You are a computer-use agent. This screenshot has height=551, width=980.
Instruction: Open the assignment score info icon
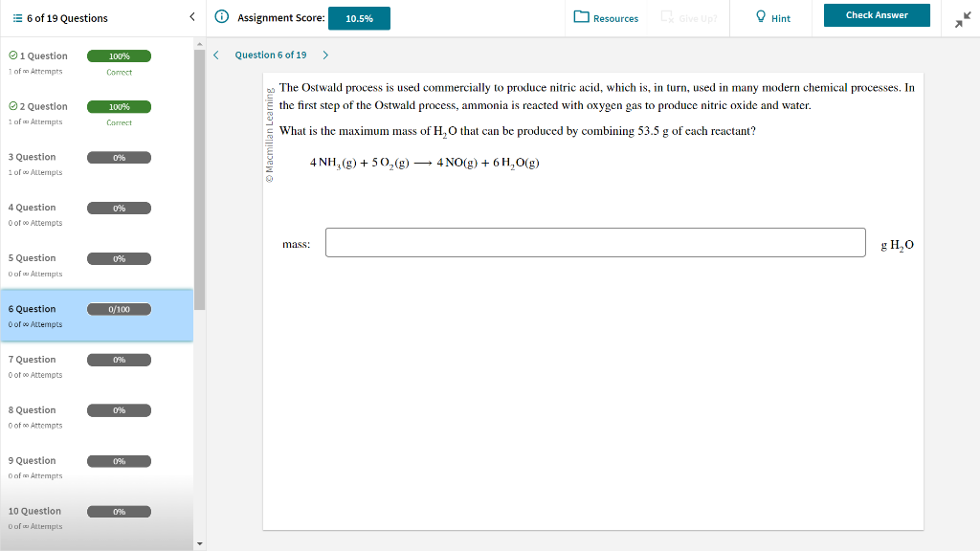[222, 17]
